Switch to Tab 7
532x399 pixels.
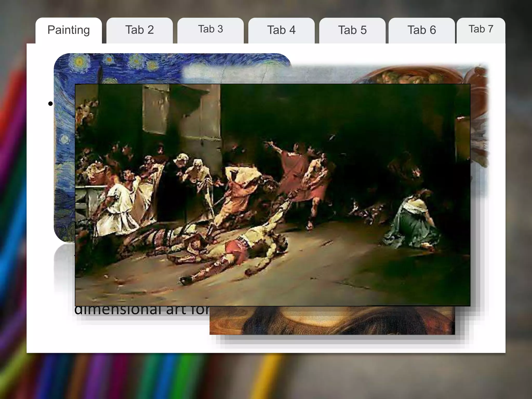click(481, 29)
